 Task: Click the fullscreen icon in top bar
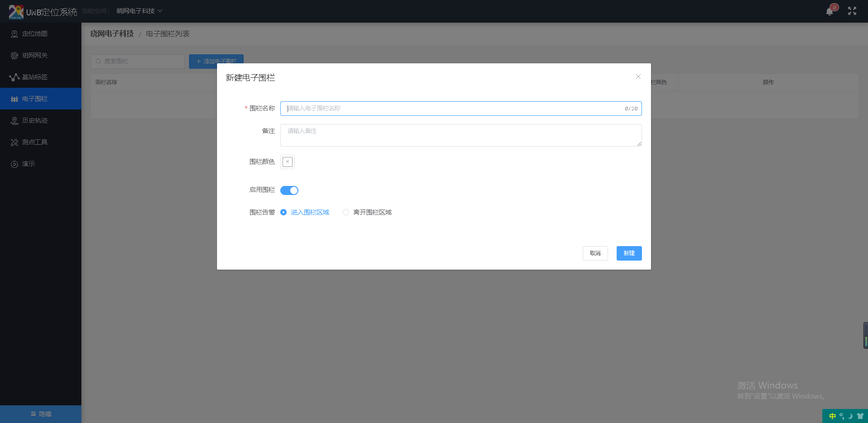[853, 11]
